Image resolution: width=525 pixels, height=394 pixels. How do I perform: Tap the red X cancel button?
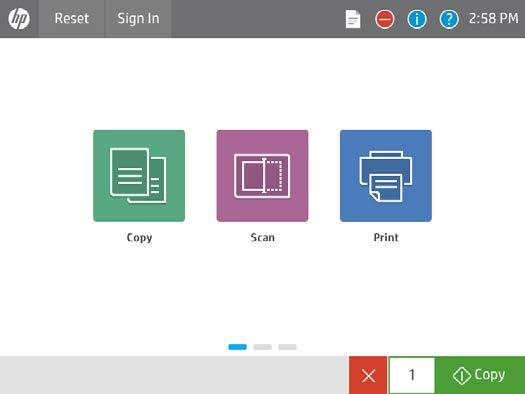pyautogui.click(x=368, y=375)
